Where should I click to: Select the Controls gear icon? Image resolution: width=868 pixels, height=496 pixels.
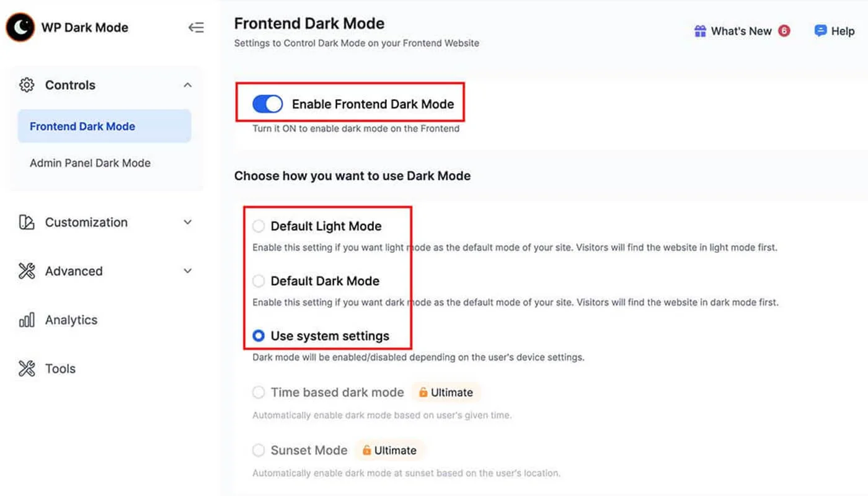click(x=26, y=85)
